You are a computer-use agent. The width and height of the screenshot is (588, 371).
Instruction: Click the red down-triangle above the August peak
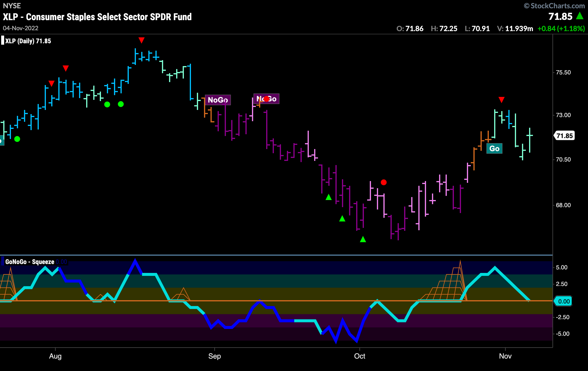point(142,40)
